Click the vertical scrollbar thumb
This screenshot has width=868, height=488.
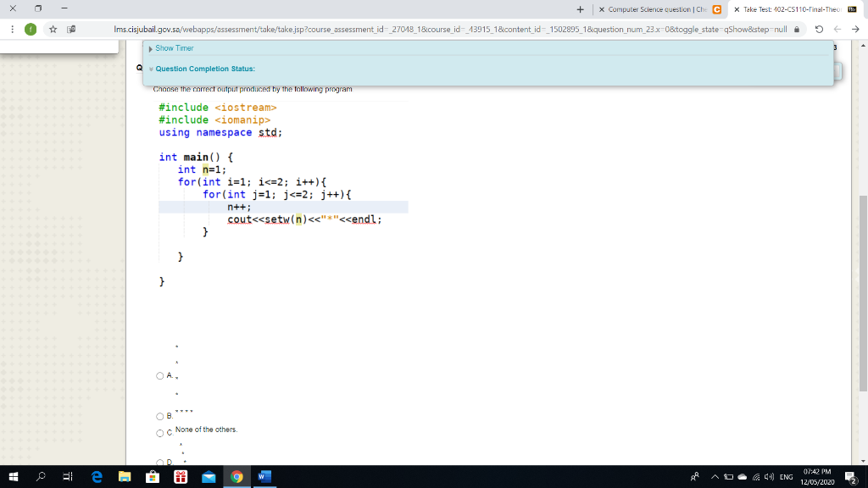863,294
